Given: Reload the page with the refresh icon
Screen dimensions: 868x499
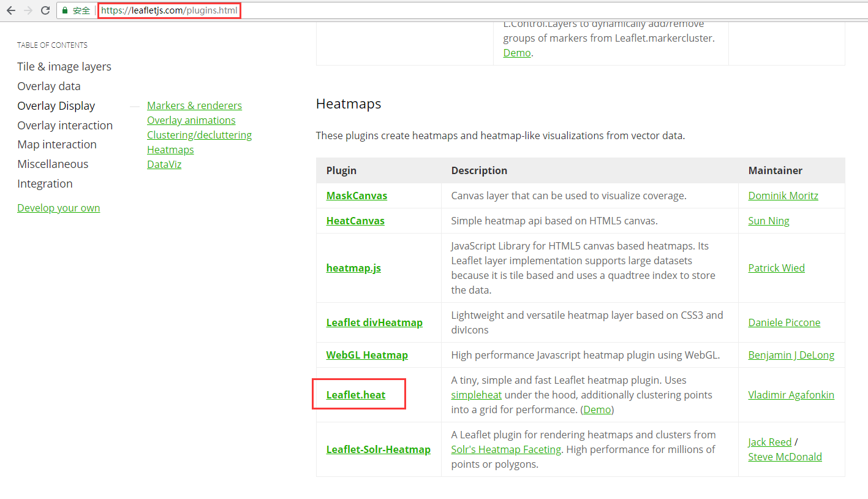Looking at the screenshot, I should tap(45, 10).
